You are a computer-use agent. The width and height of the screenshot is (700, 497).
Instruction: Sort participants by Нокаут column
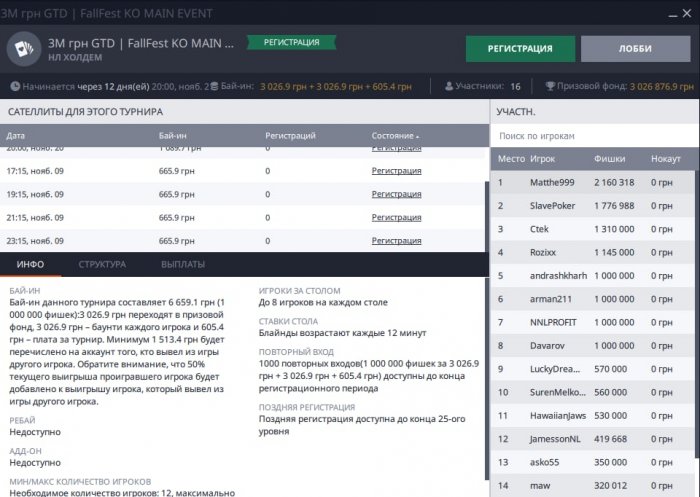pyautogui.click(x=666, y=159)
